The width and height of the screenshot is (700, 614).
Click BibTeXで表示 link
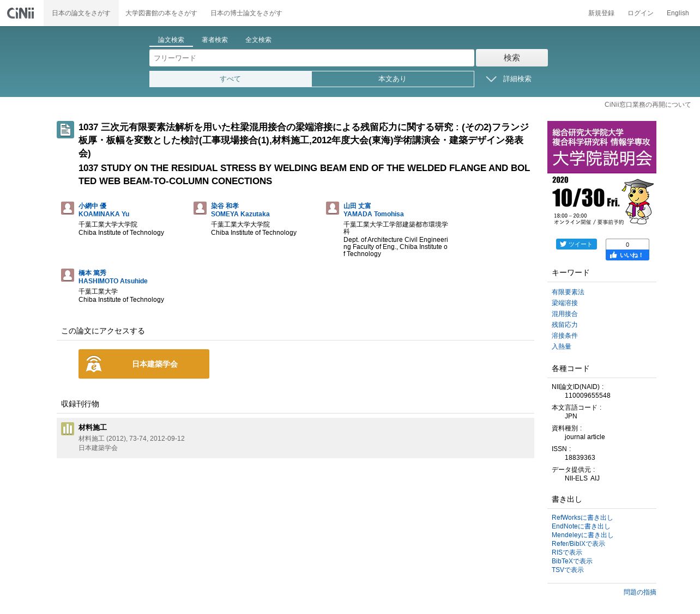pyautogui.click(x=572, y=561)
